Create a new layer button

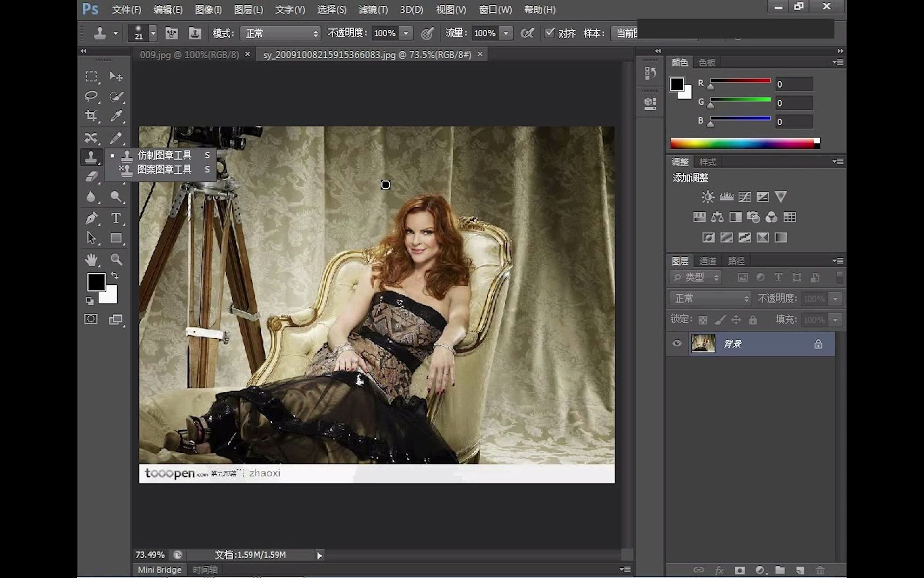click(x=800, y=571)
